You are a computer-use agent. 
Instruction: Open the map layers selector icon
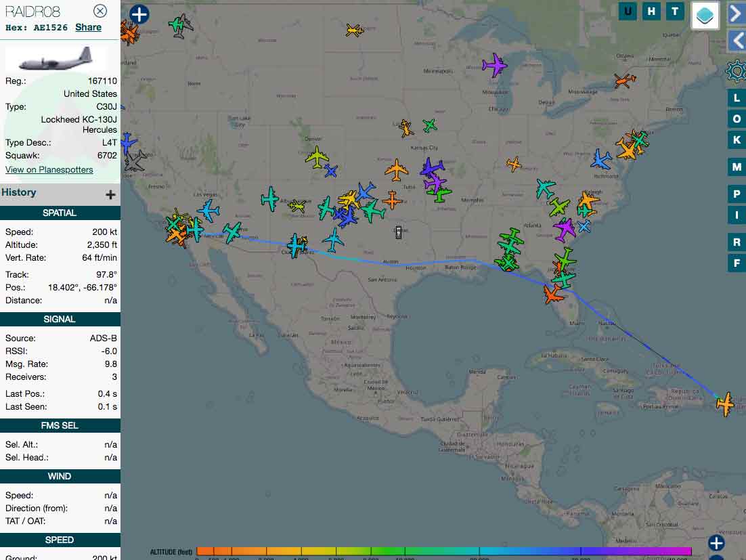705,15
